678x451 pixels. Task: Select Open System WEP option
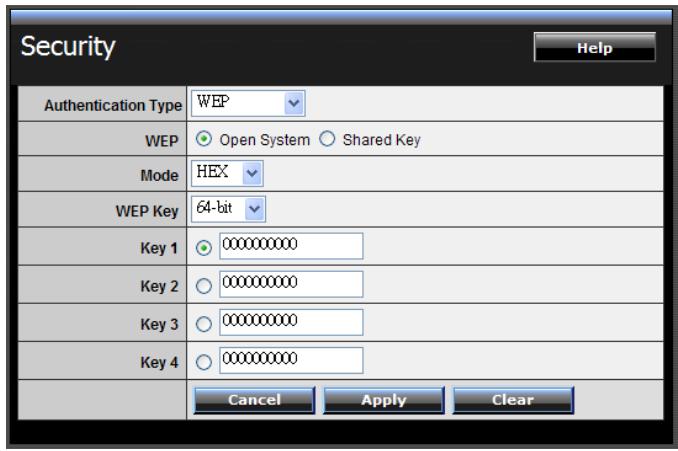tap(204, 139)
